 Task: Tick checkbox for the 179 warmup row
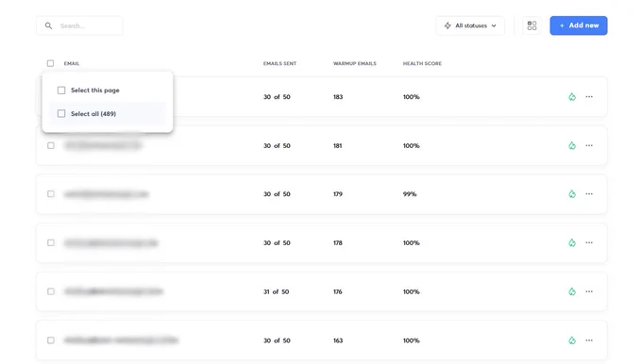(x=51, y=194)
